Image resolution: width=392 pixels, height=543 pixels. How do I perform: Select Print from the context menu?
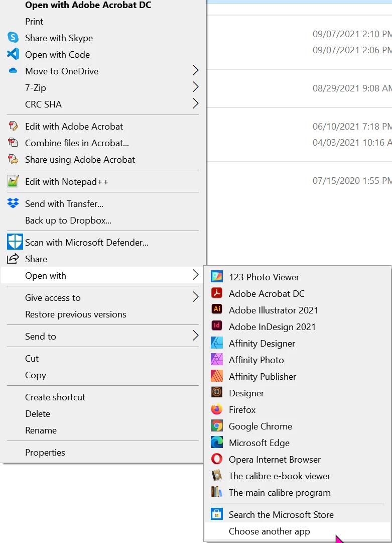(34, 22)
